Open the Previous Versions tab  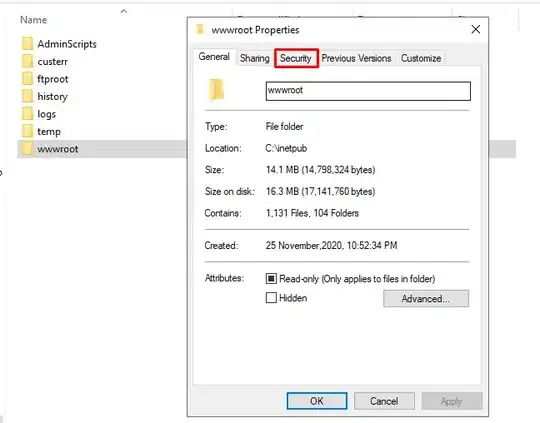(x=356, y=58)
